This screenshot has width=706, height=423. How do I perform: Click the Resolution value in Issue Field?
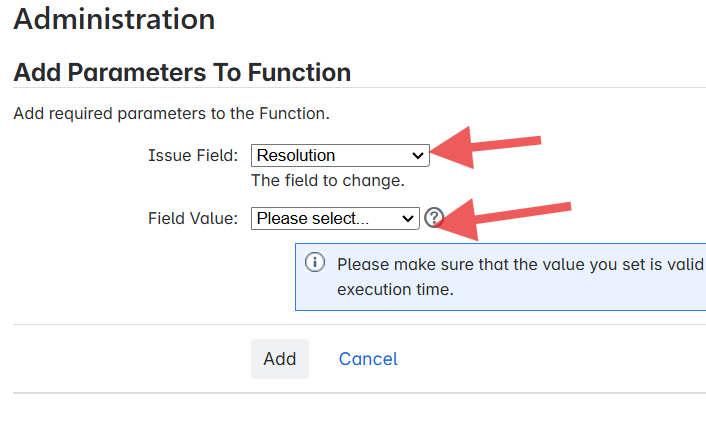[297, 155]
